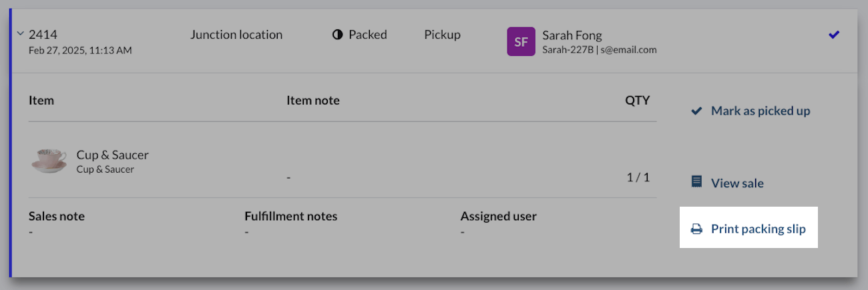Click the Assigned user field
The width and height of the screenshot is (868, 290).
point(498,216)
